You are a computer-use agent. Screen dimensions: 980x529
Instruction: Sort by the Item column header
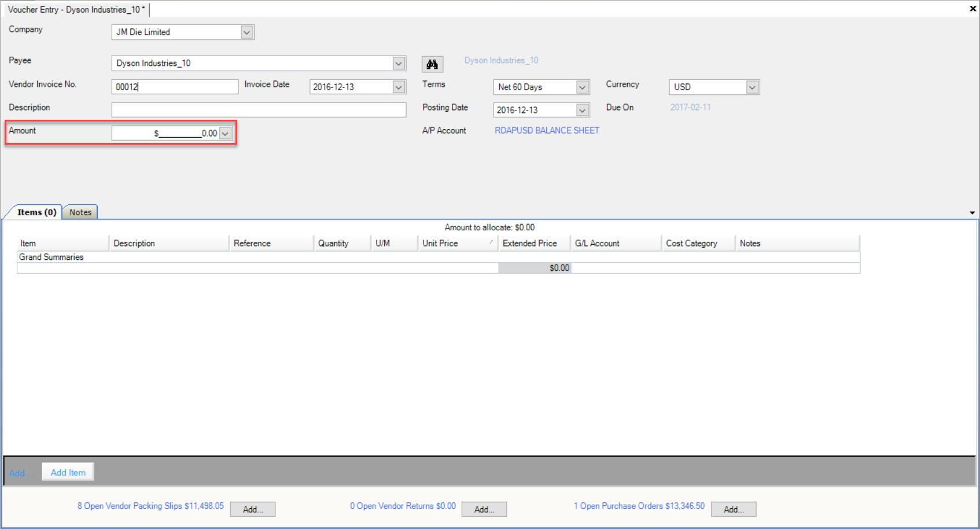[x=63, y=243]
